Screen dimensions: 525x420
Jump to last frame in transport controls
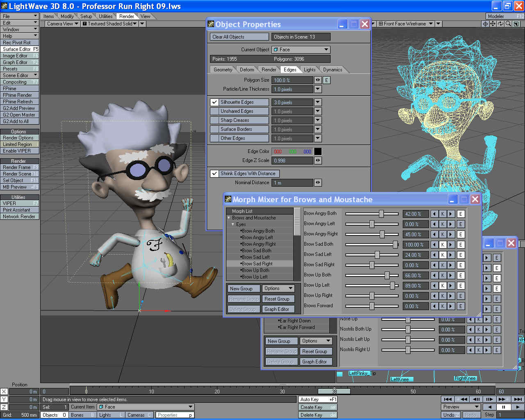point(518,399)
